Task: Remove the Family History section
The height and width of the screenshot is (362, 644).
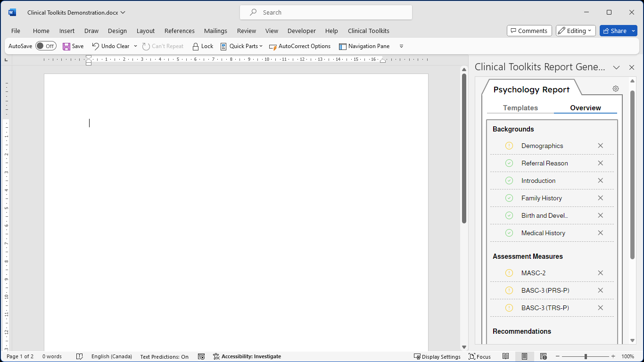Action: coord(601,198)
